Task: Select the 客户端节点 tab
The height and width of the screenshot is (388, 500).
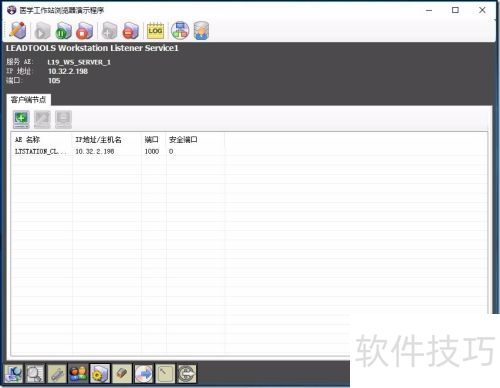Action: coord(28,99)
